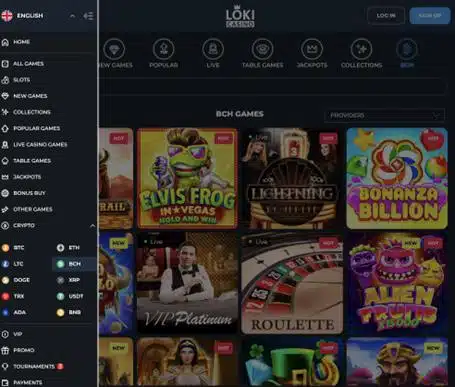Viewport: 455px width, 387px height.
Task: Launch Elvis Frog in Vegas game
Action: tap(187, 178)
